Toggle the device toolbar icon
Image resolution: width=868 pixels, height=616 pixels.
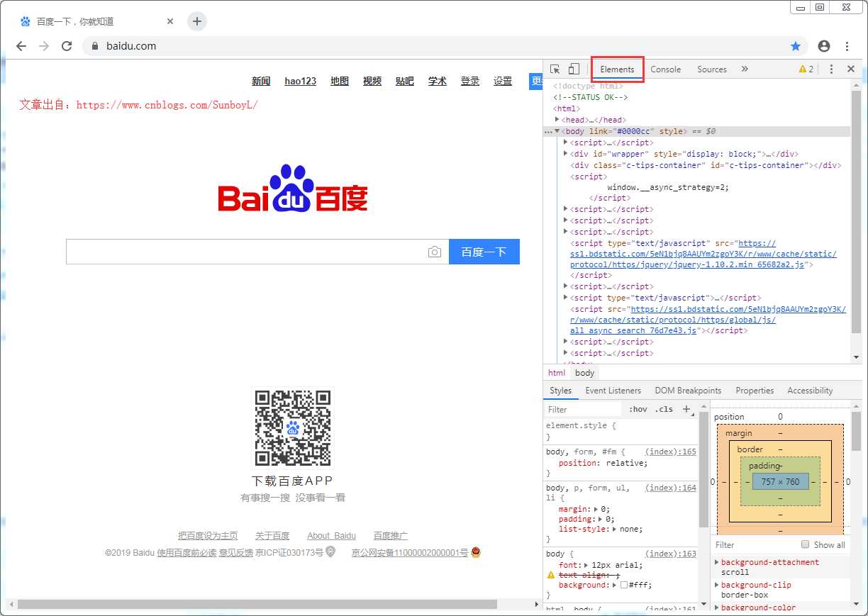tap(574, 69)
